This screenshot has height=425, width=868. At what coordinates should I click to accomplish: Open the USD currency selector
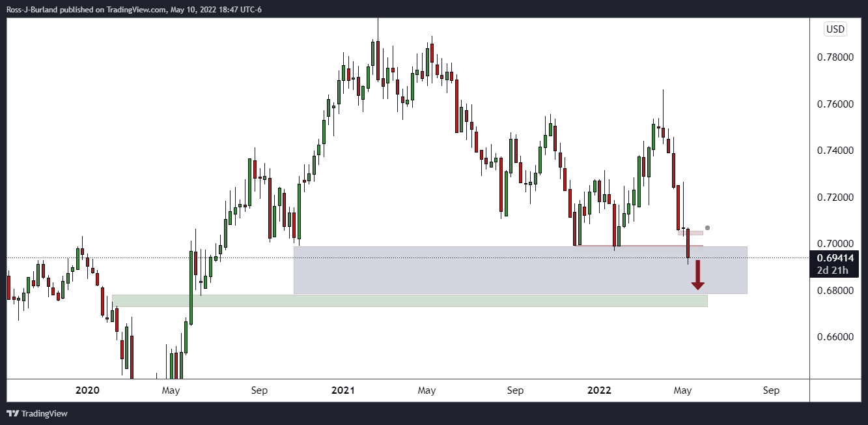tap(835, 29)
